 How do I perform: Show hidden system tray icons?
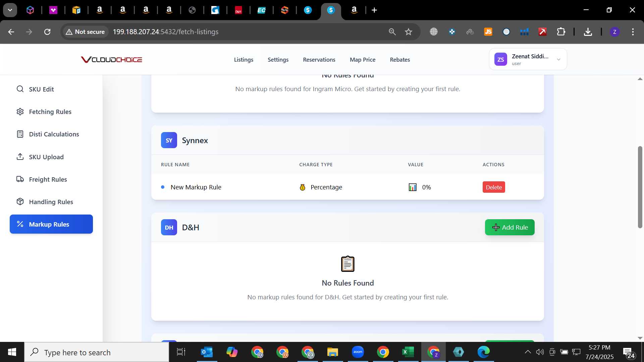[x=528, y=352]
